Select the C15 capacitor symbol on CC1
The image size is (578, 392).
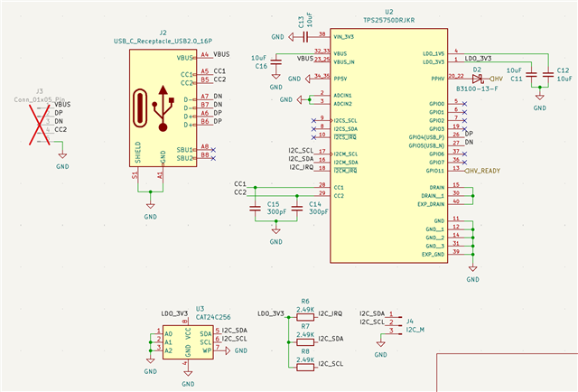coord(255,209)
